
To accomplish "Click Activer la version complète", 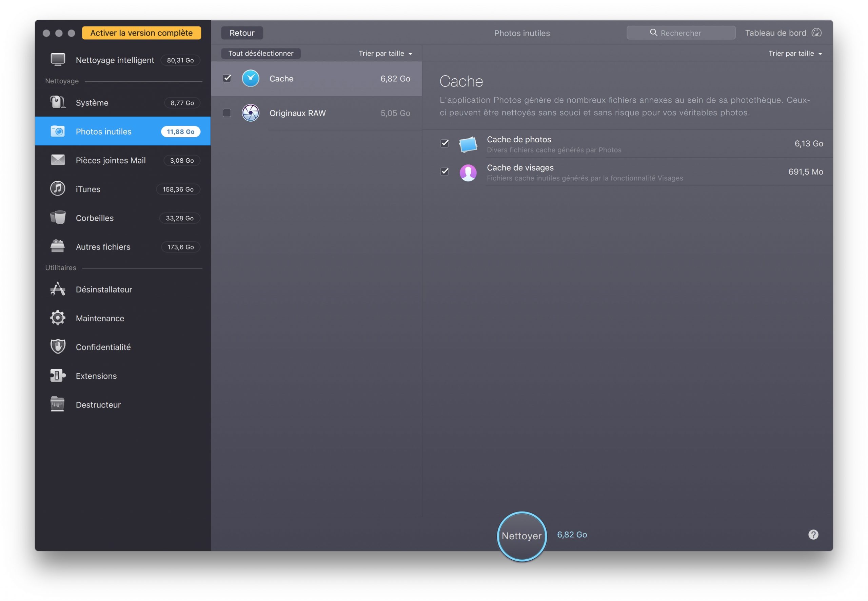I will 141,33.
